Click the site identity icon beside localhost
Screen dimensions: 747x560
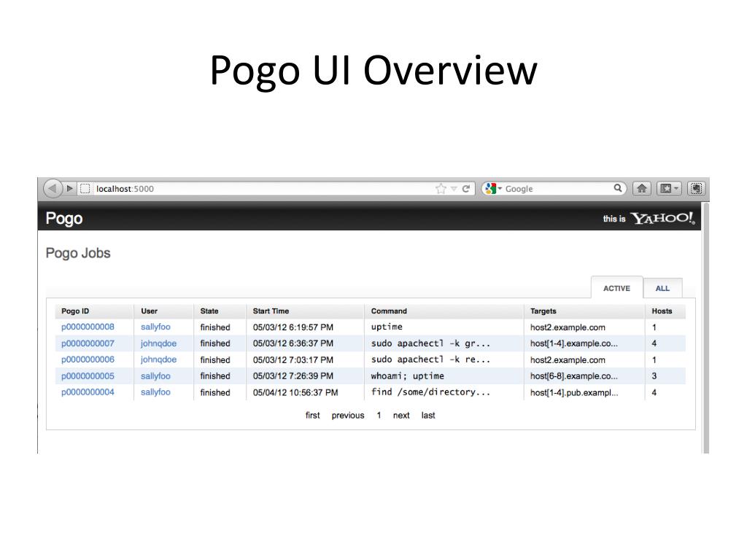click(x=85, y=189)
